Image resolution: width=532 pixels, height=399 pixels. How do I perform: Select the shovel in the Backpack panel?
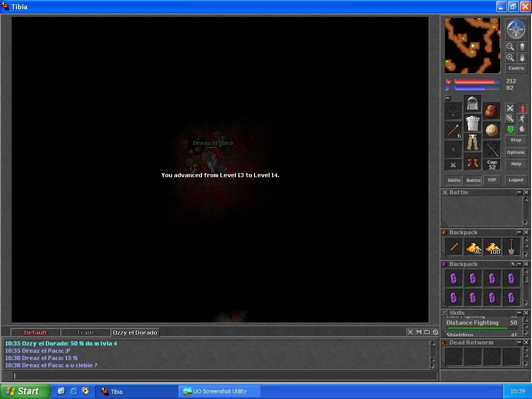point(512,247)
